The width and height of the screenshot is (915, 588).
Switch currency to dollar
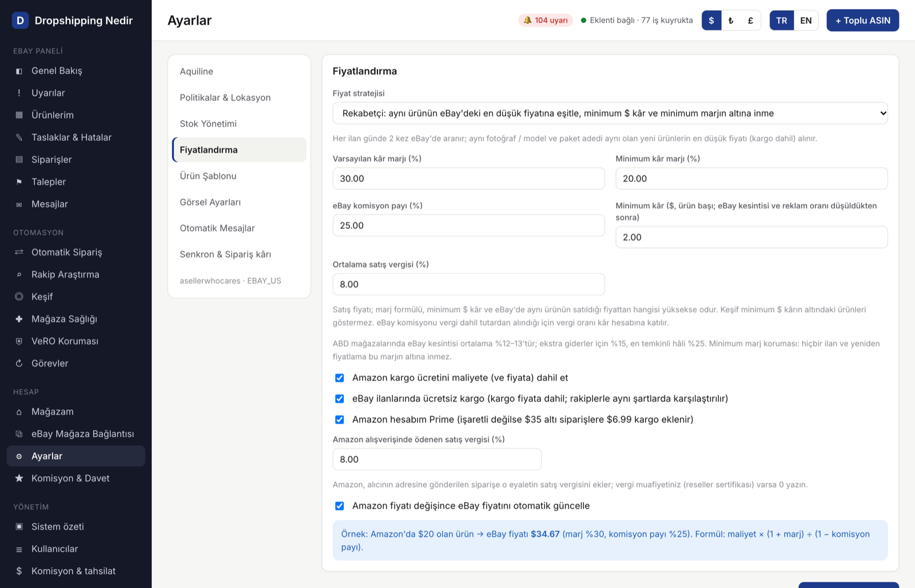[711, 21]
